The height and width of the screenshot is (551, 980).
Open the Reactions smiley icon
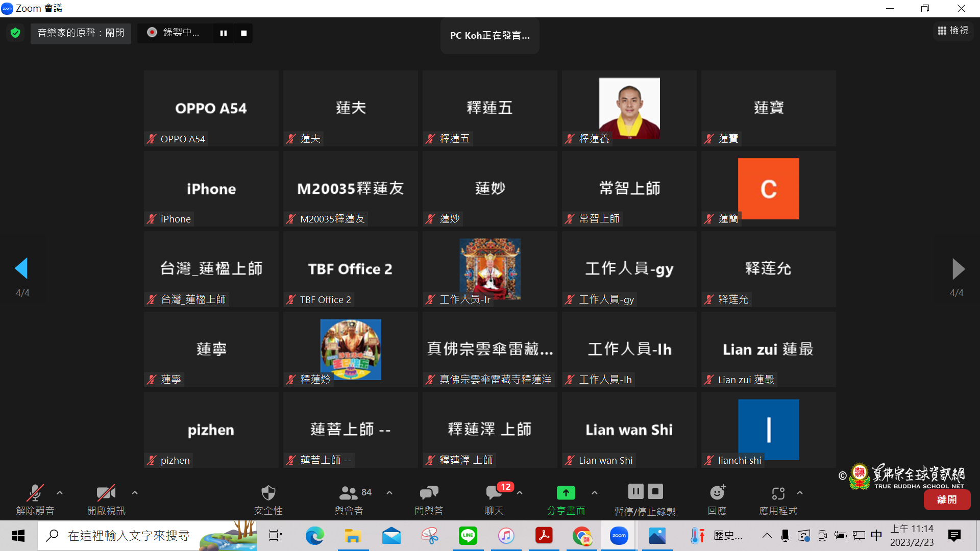pos(717,493)
